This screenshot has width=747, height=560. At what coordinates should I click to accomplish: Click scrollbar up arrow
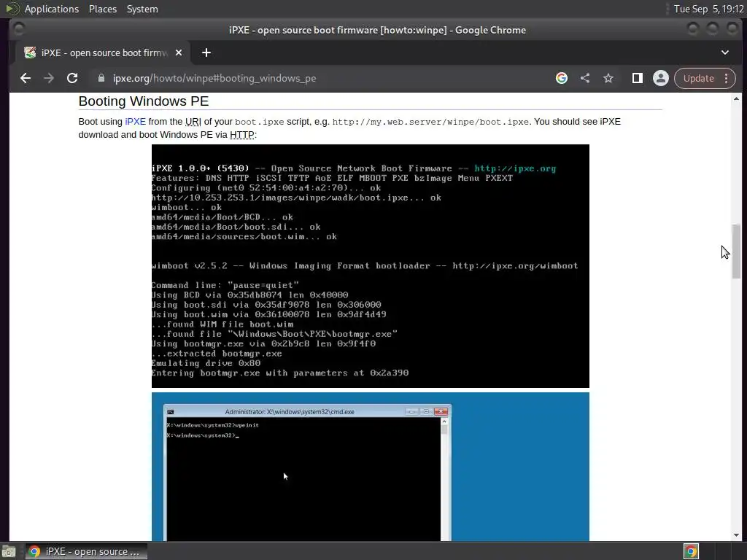737,98
